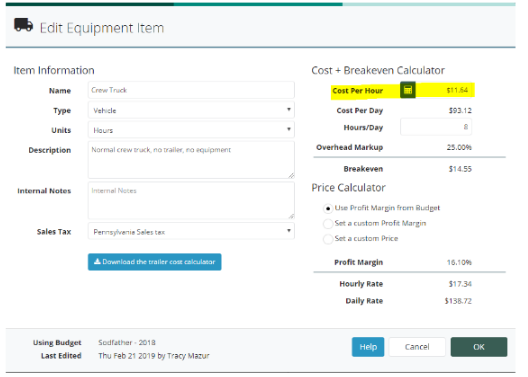The image size is (528, 377).
Task: Click the truck icon beside Edit Equipment Item
Action: 23,25
